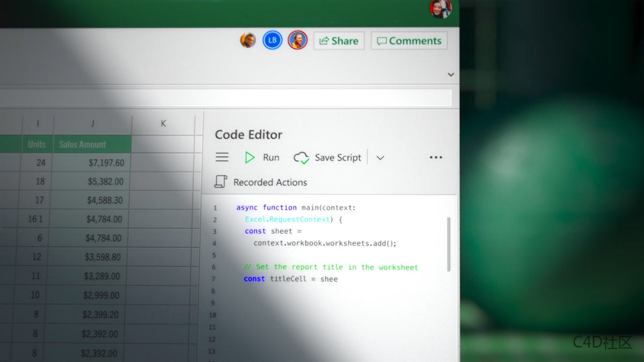
Task: Click the Share button
Action: [339, 41]
